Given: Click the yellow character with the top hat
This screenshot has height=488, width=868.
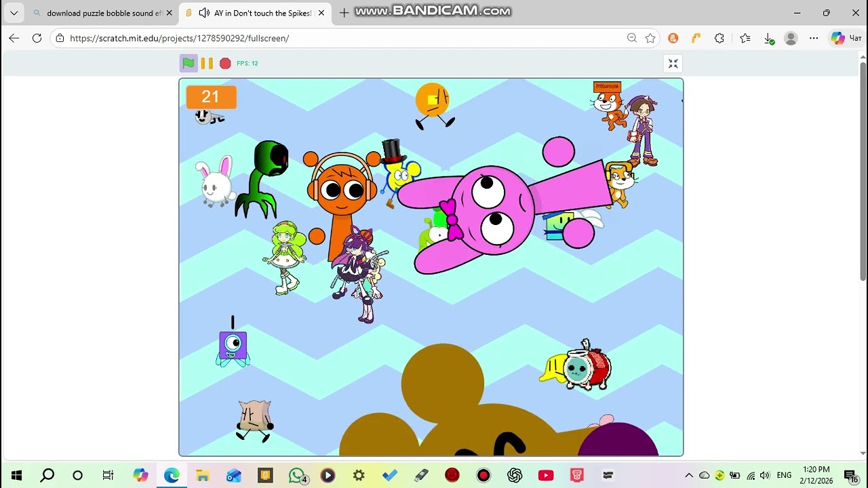Looking at the screenshot, I should 399,173.
